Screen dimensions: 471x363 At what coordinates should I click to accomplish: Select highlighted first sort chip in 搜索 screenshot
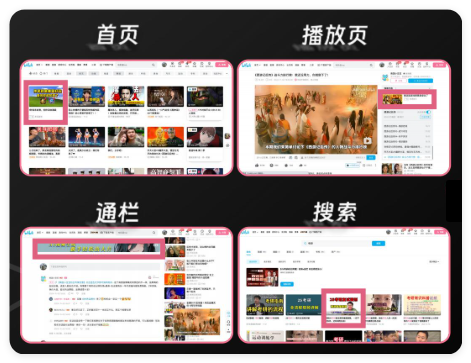click(x=253, y=262)
